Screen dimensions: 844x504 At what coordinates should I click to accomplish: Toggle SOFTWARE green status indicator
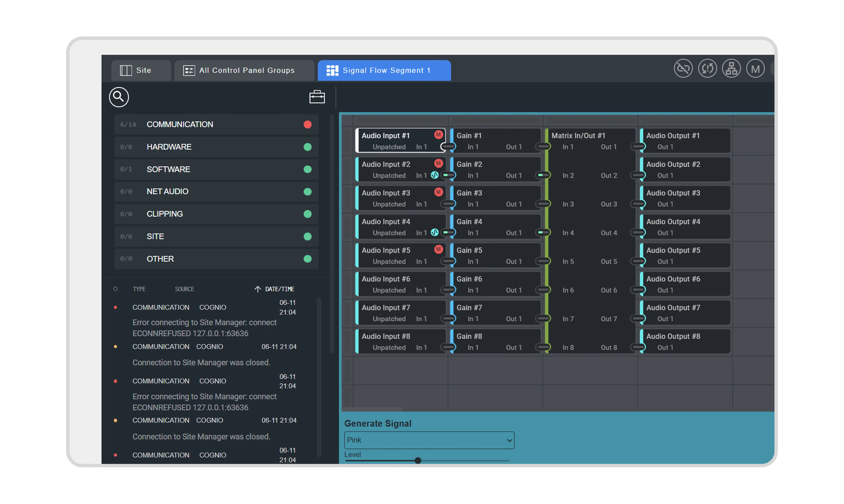[307, 169]
